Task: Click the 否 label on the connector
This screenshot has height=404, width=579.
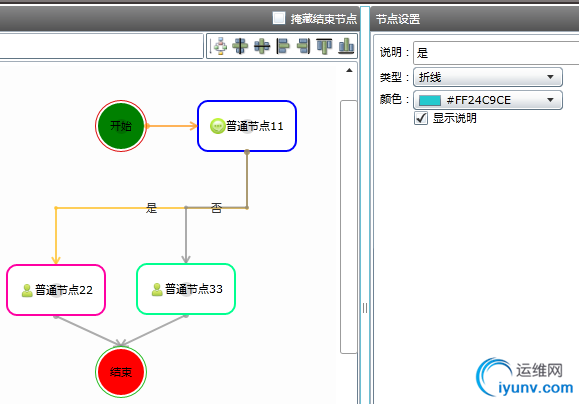Action: (x=216, y=208)
